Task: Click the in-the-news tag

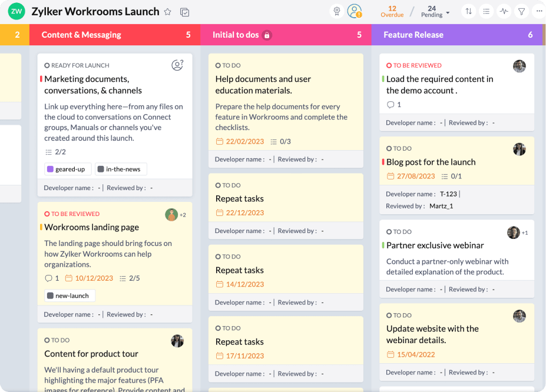Action: [121, 169]
